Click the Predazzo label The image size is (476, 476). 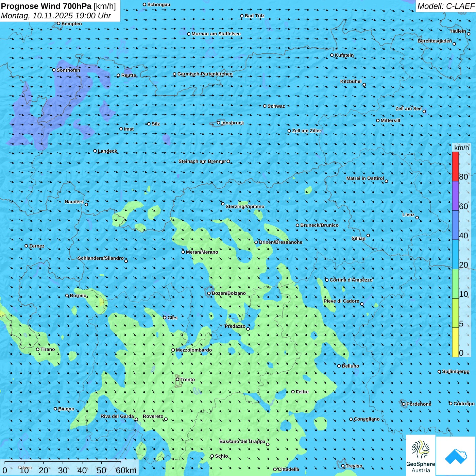pyautogui.click(x=235, y=326)
